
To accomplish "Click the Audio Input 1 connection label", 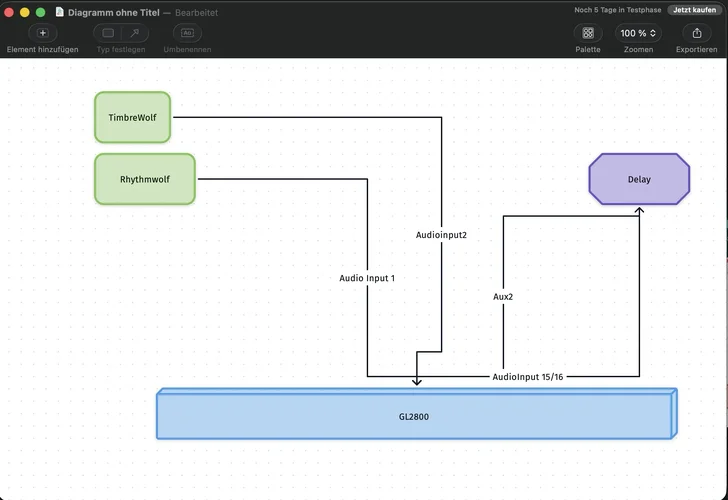I will pyautogui.click(x=367, y=278).
